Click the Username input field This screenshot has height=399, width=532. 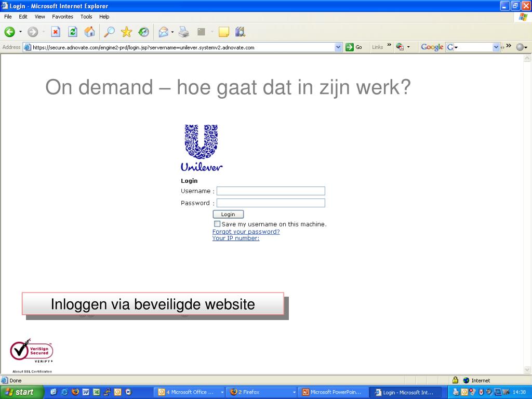coord(271,191)
